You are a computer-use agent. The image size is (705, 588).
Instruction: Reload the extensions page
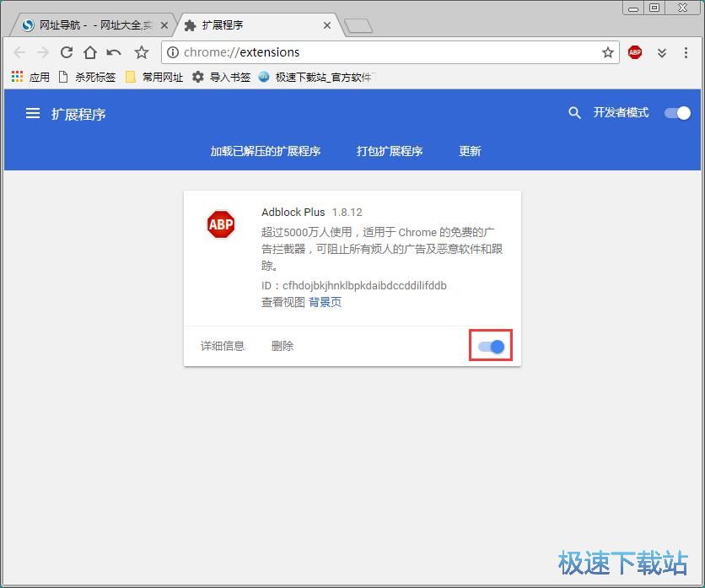67,52
